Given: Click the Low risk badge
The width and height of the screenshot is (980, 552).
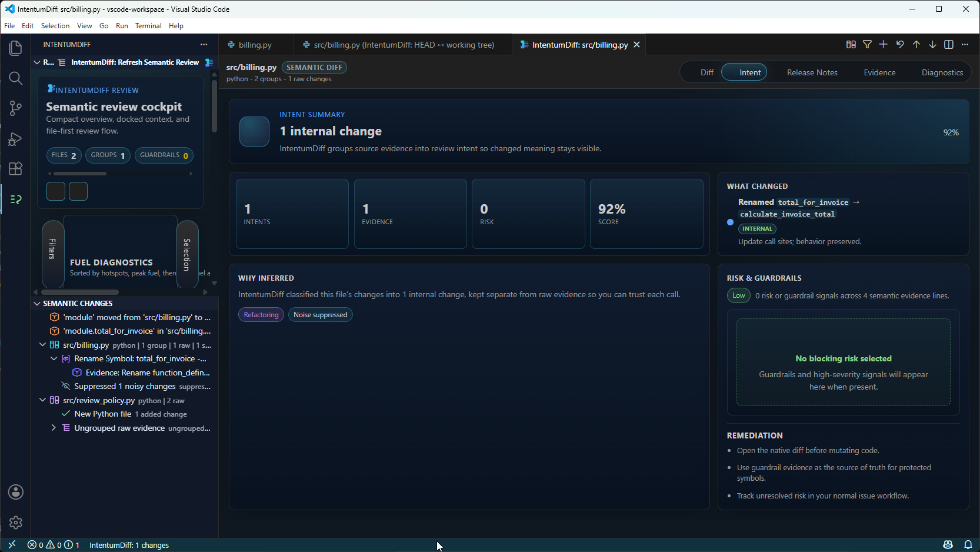Looking at the screenshot, I should click(x=739, y=295).
